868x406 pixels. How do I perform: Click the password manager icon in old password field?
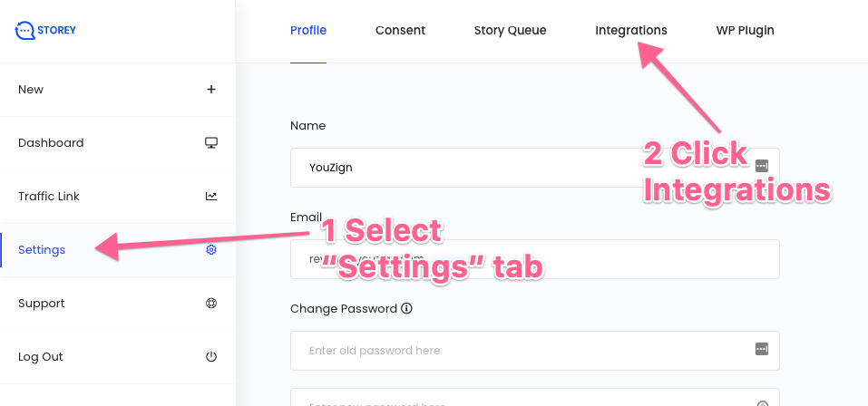[762, 350]
